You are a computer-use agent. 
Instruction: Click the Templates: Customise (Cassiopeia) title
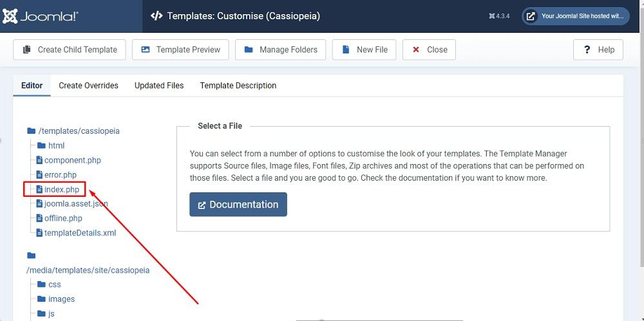[x=243, y=16]
